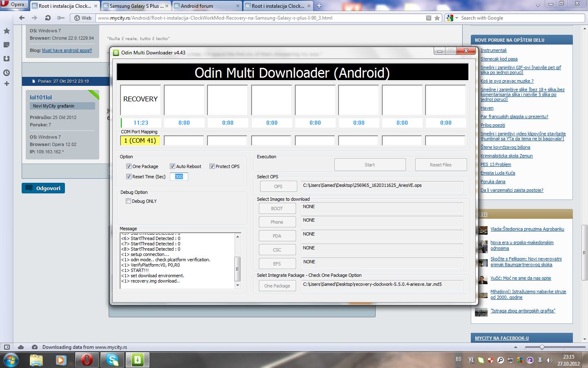Open Windows Media Player from taskbar
588x368 pixels.
pyautogui.click(x=61, y=360)
